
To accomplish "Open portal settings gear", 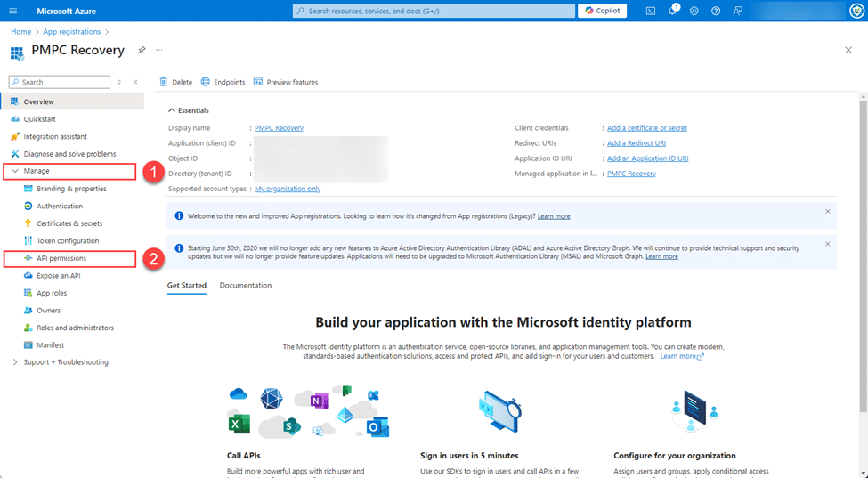I will 694,11.
